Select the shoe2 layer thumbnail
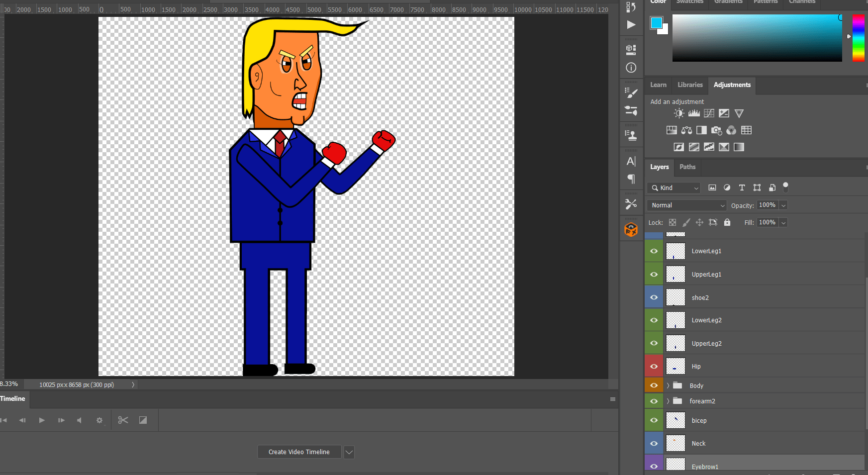This screenshot has height=475, width=868. [675, 297]
